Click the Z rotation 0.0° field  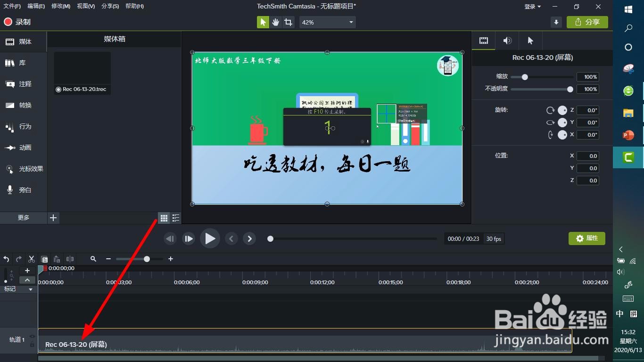[x=587, y=110]
